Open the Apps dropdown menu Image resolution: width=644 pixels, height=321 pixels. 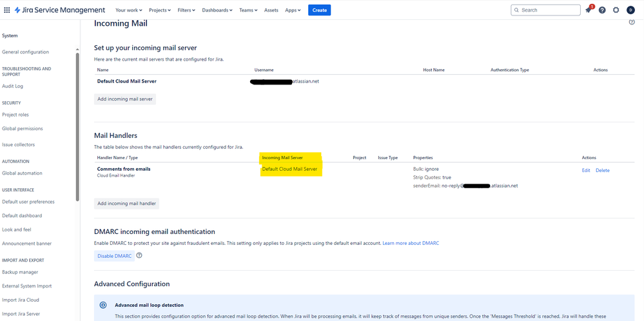click(x=293, y=10)
